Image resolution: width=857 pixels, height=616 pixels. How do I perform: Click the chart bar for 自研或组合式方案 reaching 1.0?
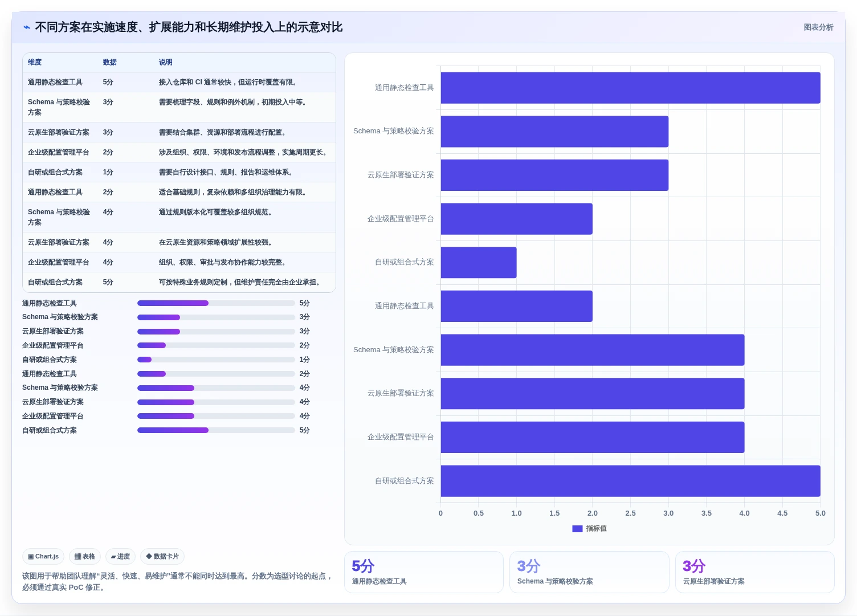click(479, 263)
